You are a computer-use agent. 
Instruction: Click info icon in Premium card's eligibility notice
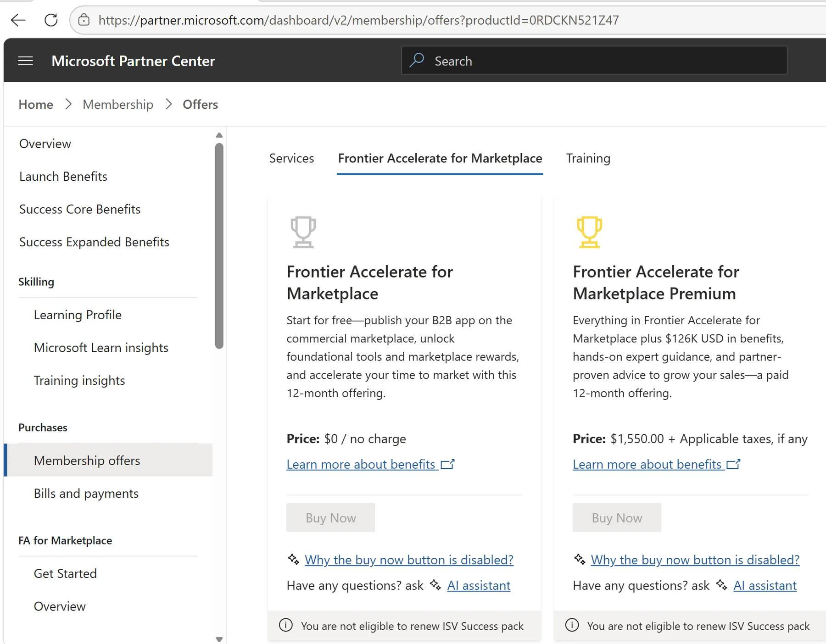572,625
